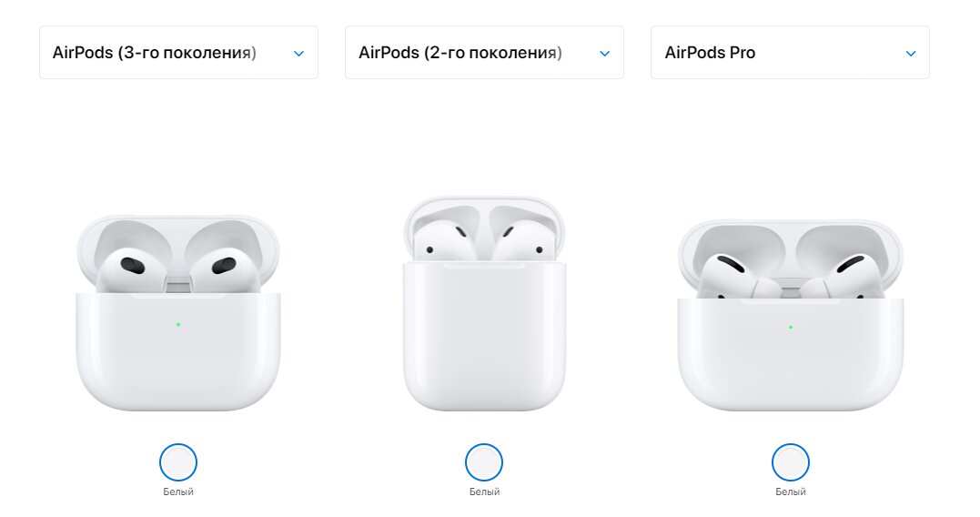This screenshot has width=980, height=517.
Task: Expand the AirPods Pro model selector
Action: point(790,53)
